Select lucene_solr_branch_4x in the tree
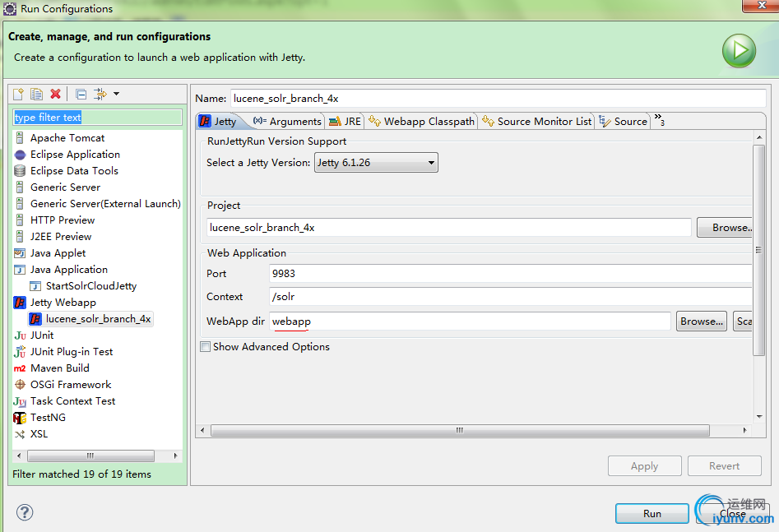The height and width of the screenshot is (532, 779). coord(91,319)
